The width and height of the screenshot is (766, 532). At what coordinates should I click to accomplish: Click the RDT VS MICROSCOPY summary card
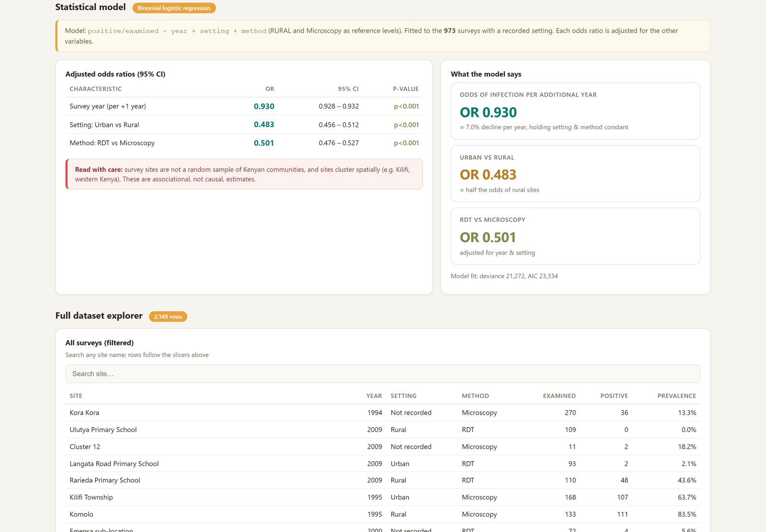(x=575, y=236)
